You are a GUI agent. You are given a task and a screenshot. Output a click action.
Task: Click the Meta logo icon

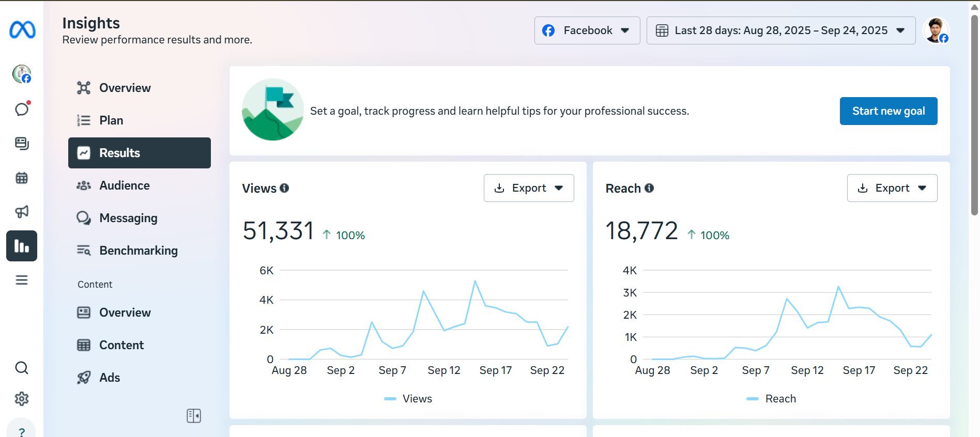[22, 30]
